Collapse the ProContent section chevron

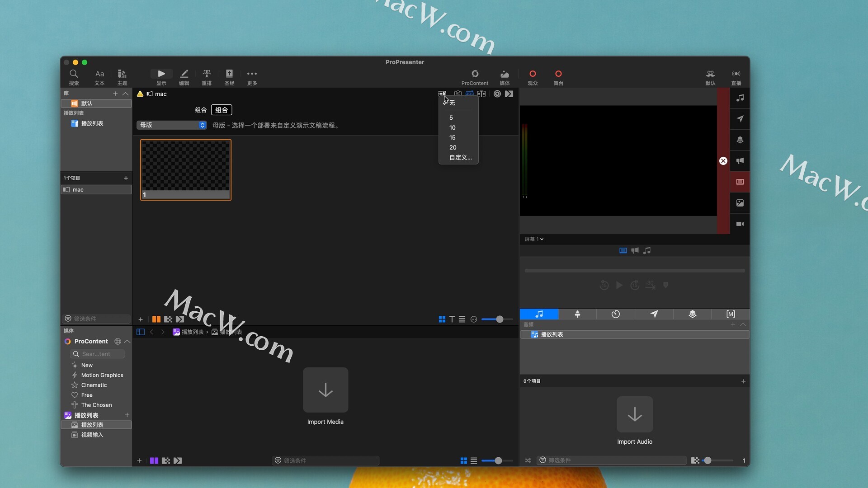127,342
